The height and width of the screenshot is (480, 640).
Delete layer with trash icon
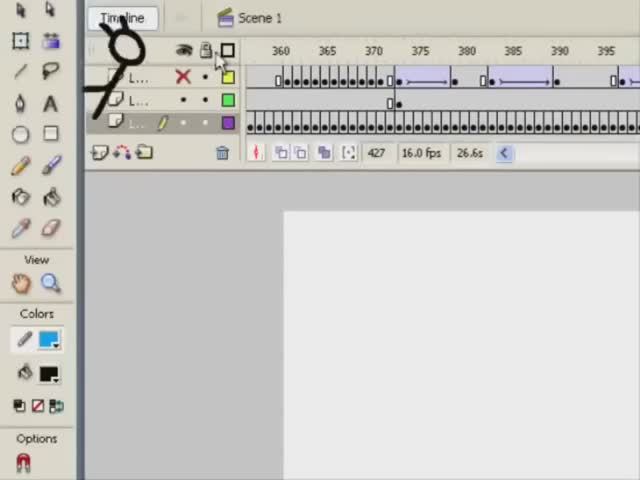tap(222, 153)
